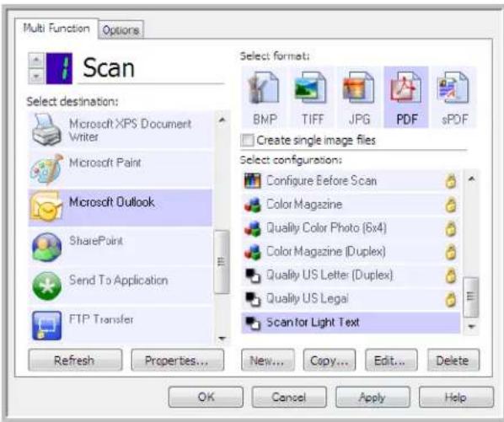
Task: Select the BMP format icon
Action: (x=264, y=88)
